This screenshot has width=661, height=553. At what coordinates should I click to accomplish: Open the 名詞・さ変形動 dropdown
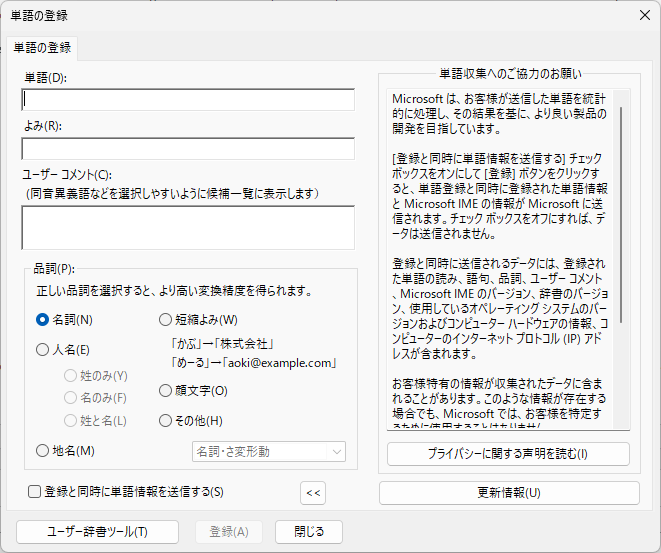click(269, 451)
